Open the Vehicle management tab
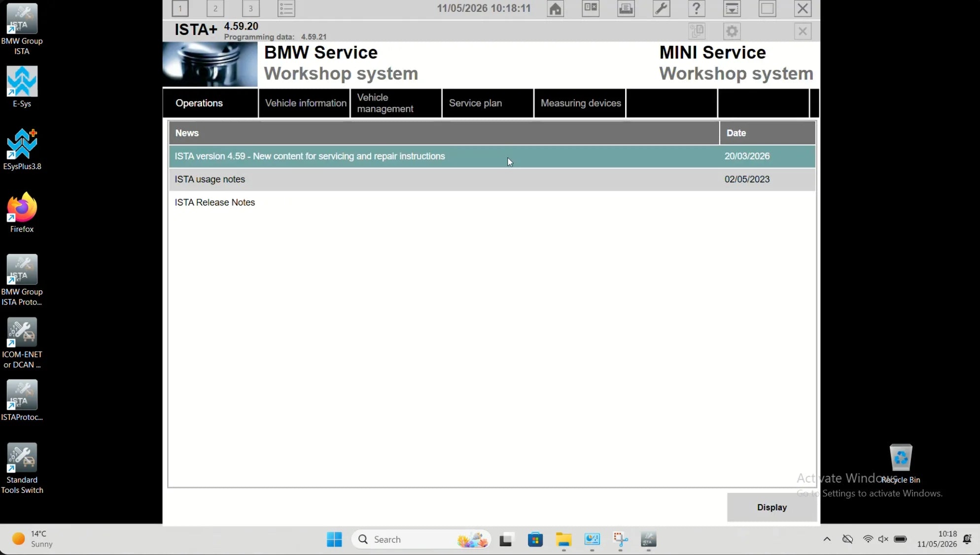The width and height of the screenshot is (980, 555). point(396,103)
